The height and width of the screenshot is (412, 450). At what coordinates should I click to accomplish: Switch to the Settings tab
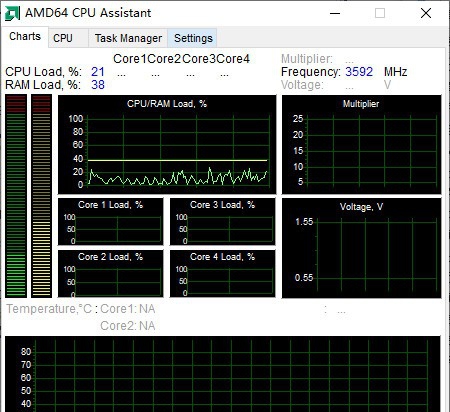coord(193,38)
